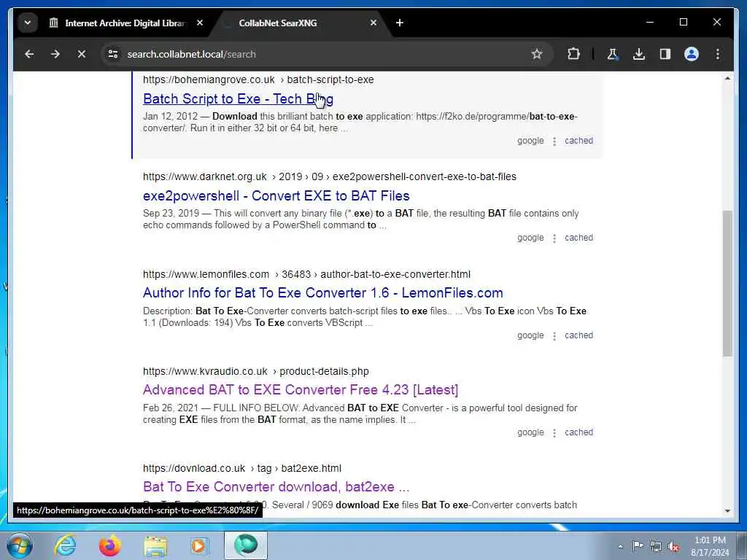Go forward using the browser forward arrow
Screen dimensions: 747x560
click(x=55, y=54)
